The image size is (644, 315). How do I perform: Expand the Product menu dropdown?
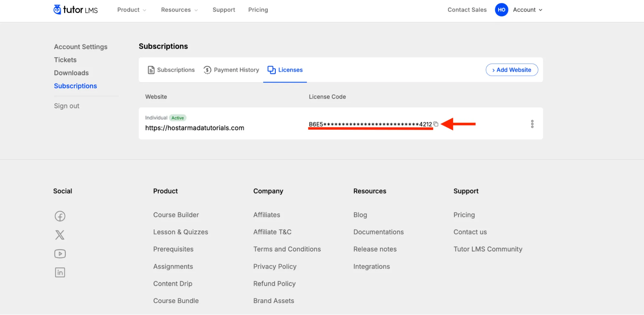131,10
